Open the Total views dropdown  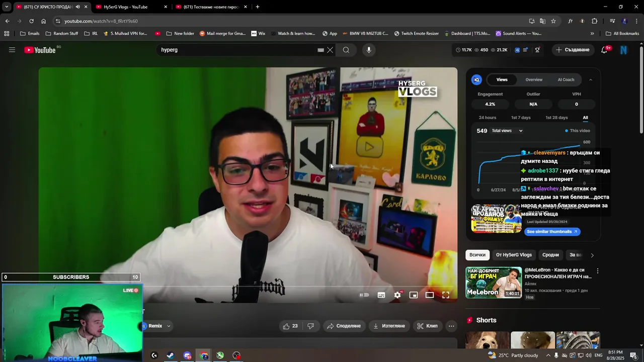[507, 131]
